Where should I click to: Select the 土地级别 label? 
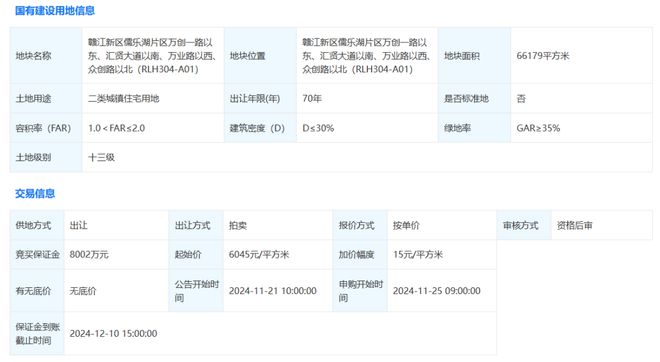tap(33, 158)
